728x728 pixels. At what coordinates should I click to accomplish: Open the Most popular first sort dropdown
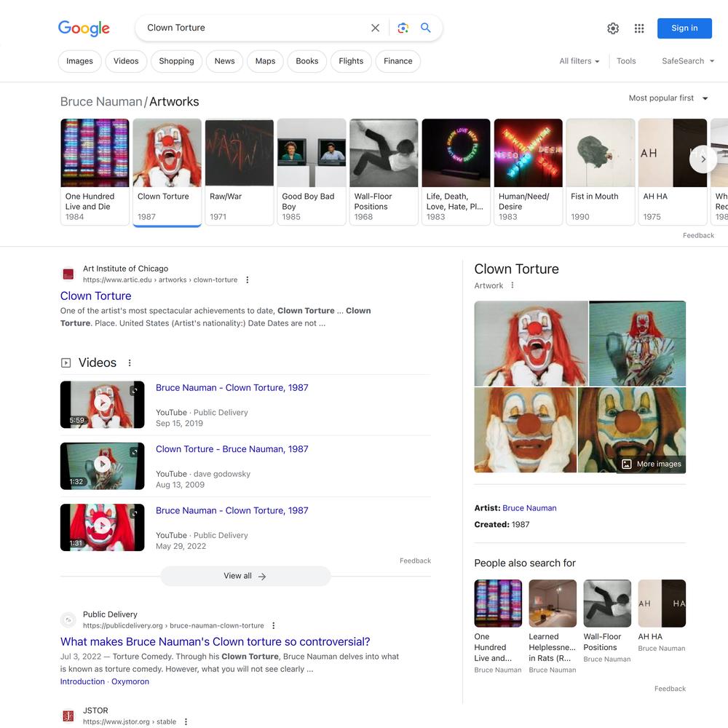point(668,98)
